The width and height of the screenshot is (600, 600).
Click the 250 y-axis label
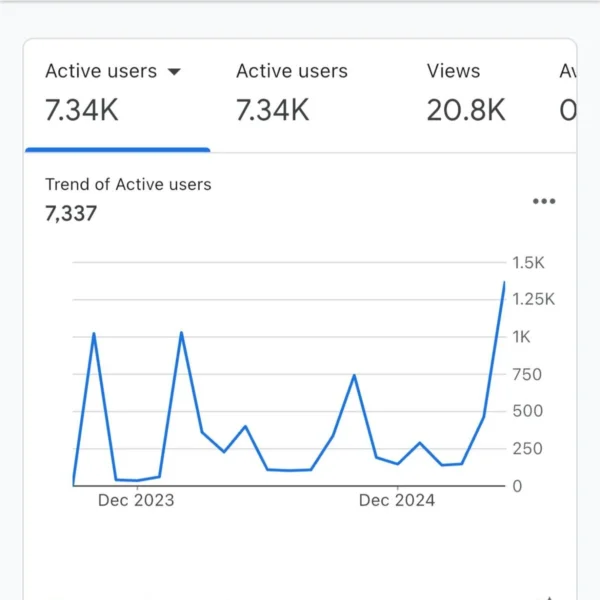click(527, 448)
